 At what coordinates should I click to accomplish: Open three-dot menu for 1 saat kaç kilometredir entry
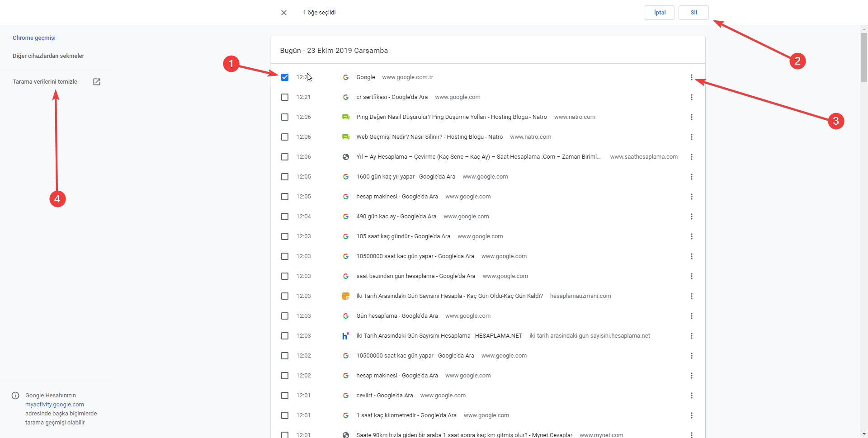click(691, 415)
